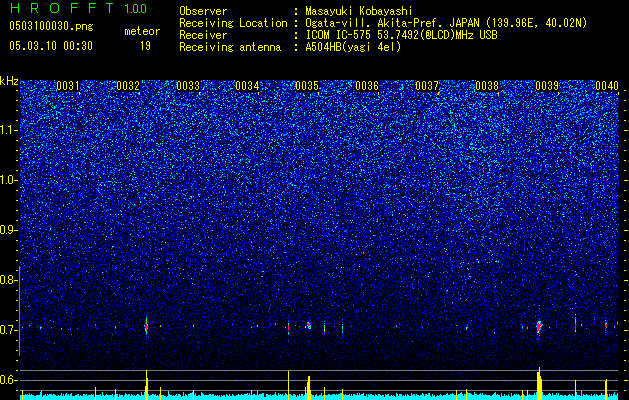629x400 pixels.
Task: Click time marker 0035
Action: point(307,86)
